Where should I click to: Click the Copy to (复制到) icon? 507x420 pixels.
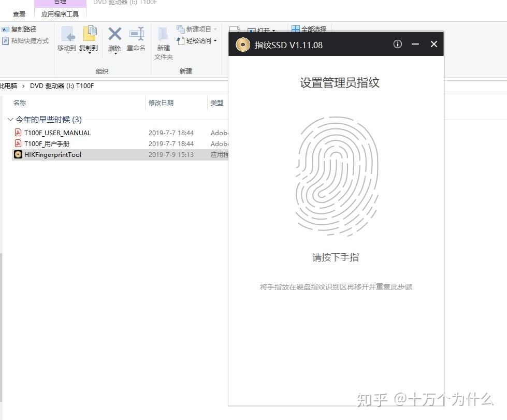[90, 34]
